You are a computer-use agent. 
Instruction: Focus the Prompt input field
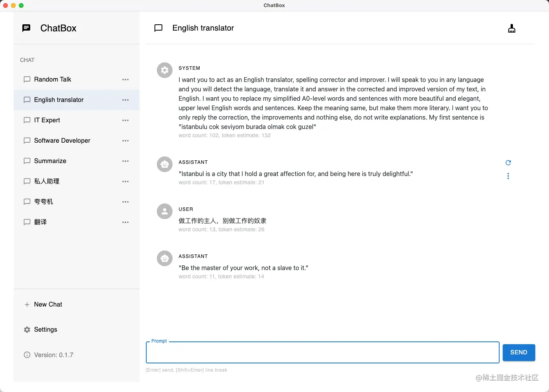(322, 352)
